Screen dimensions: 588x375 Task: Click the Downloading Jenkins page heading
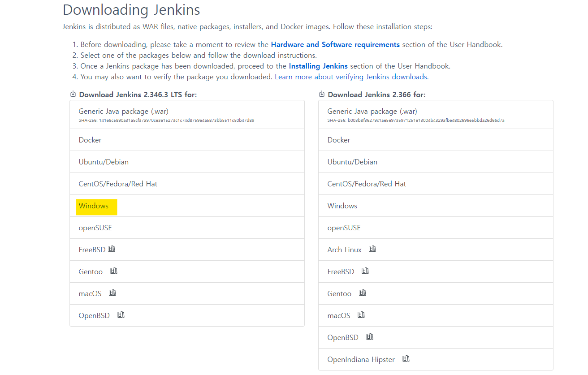coord(131,9)
